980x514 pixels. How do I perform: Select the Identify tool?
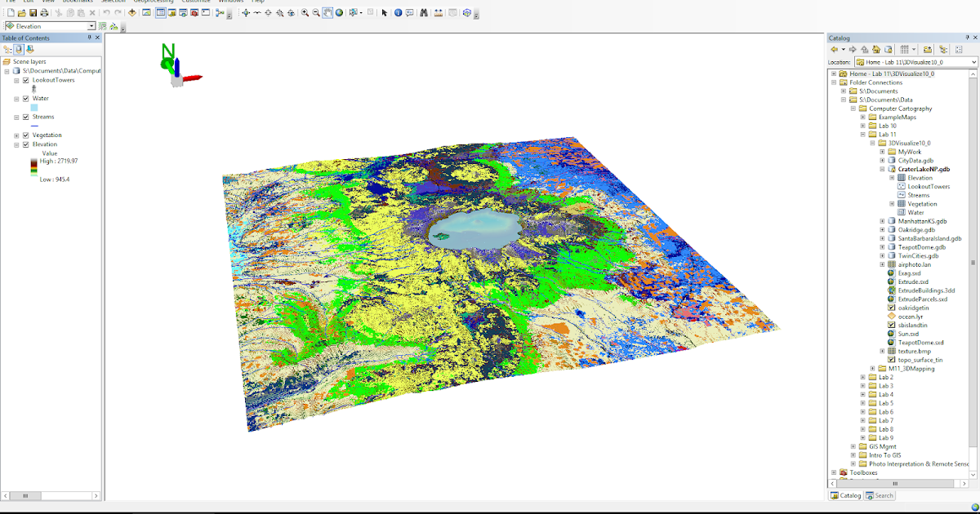[x=397, y=13]
